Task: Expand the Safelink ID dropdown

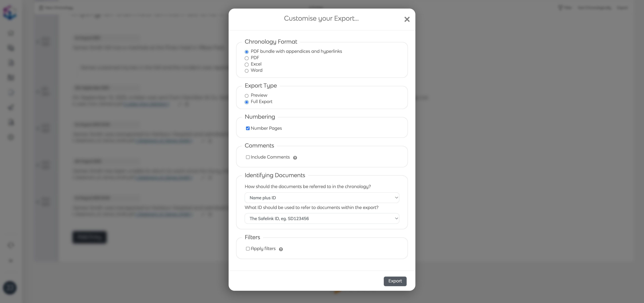Action: [322, 219]
